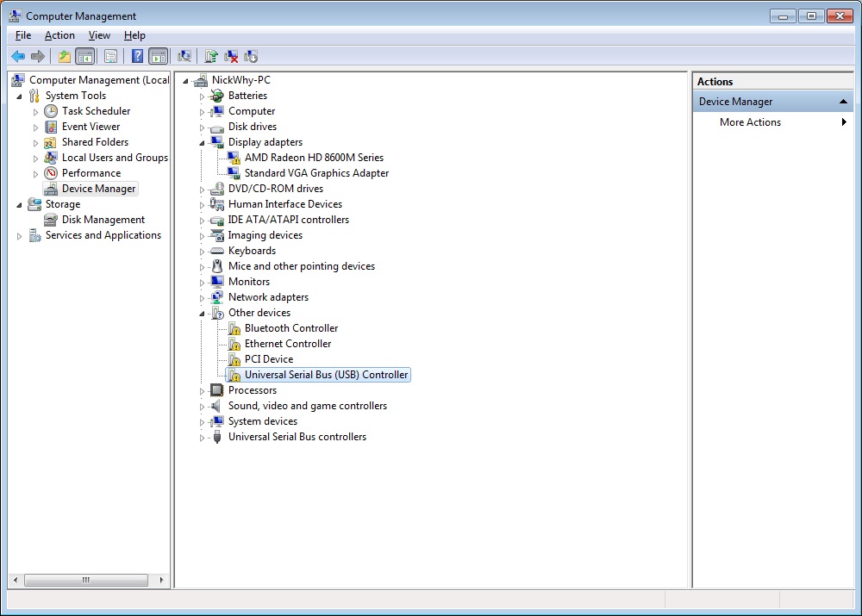862x616 pixels.
Task: Click the Uninstall device red X icon
Action: tap(231, 57)
